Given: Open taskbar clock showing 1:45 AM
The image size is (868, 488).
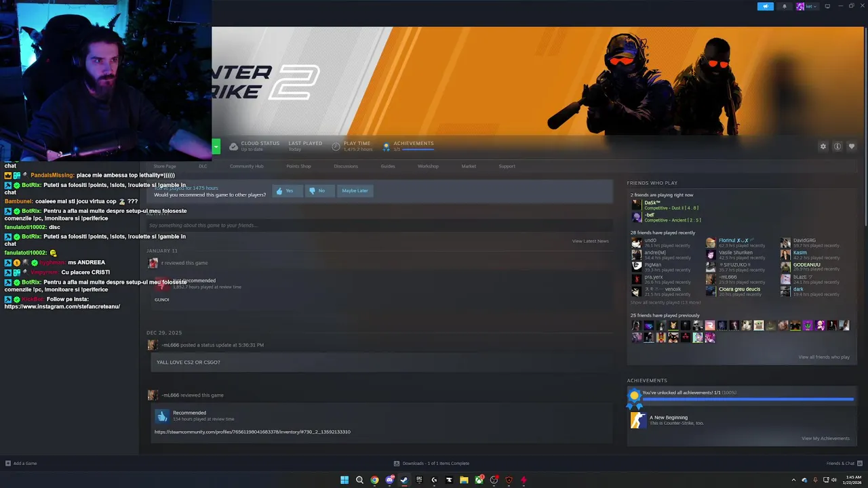Looking at the screenshot, I should pyautogui.click(x=853, y=480).
